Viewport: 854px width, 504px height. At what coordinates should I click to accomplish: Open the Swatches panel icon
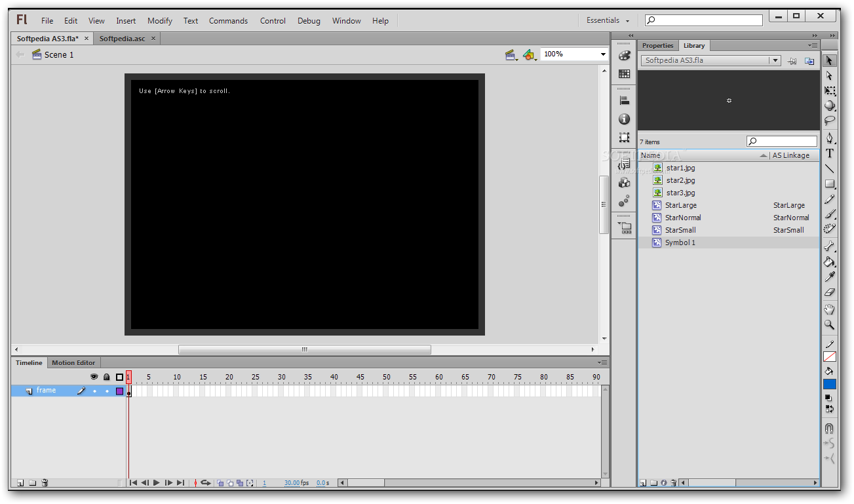624,73
